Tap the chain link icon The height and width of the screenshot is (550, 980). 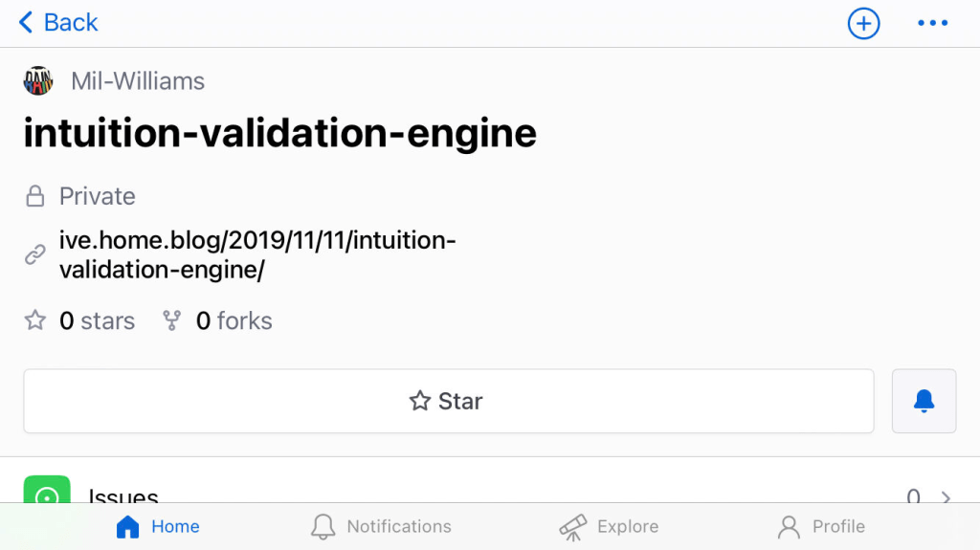(x=35, y=255)
